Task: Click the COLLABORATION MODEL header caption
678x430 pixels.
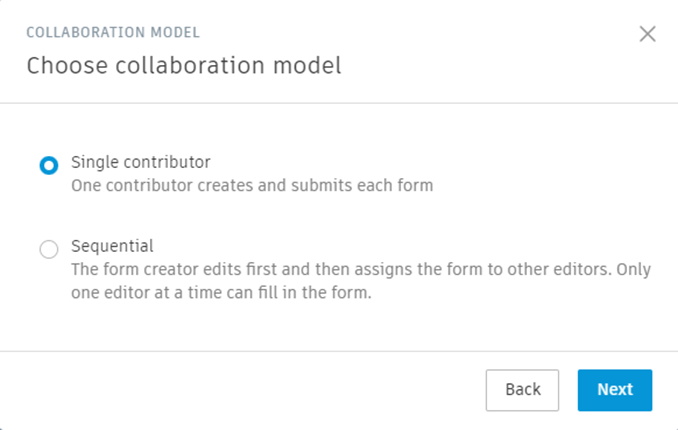Action: [x=113, y=32]
